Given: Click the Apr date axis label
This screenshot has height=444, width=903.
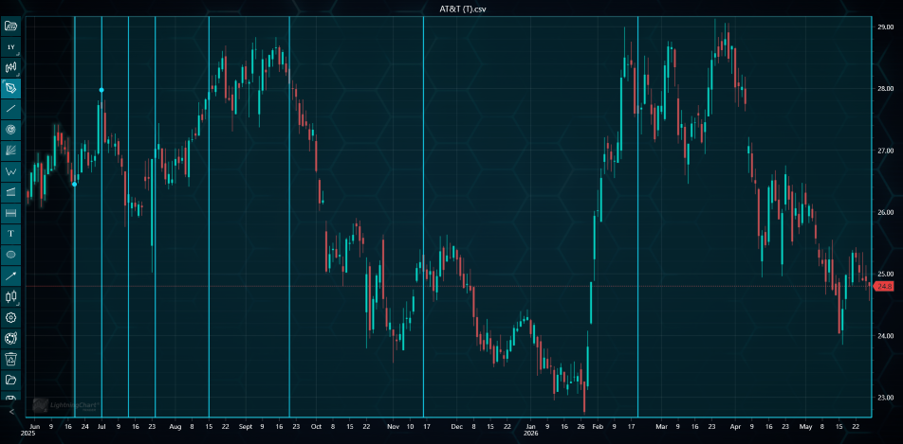Looking at the screenshot, I should (735, 427).
